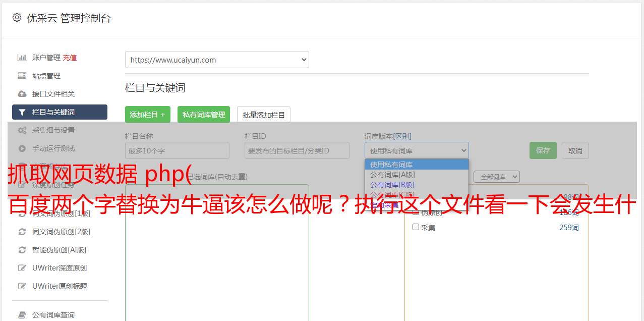This screenshot has width=644, height=321.
Task: Open 私有词库管理
Action: (x=204, y=115)
